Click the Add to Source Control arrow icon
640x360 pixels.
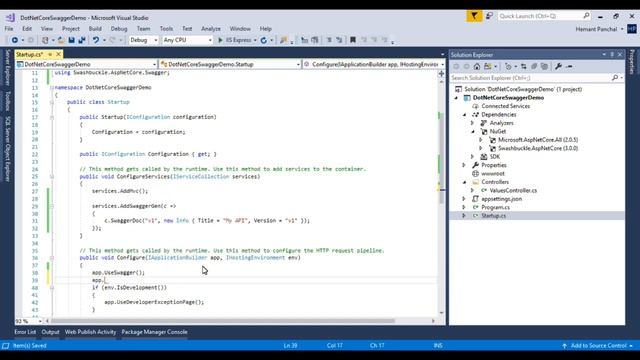pos(564,346)
